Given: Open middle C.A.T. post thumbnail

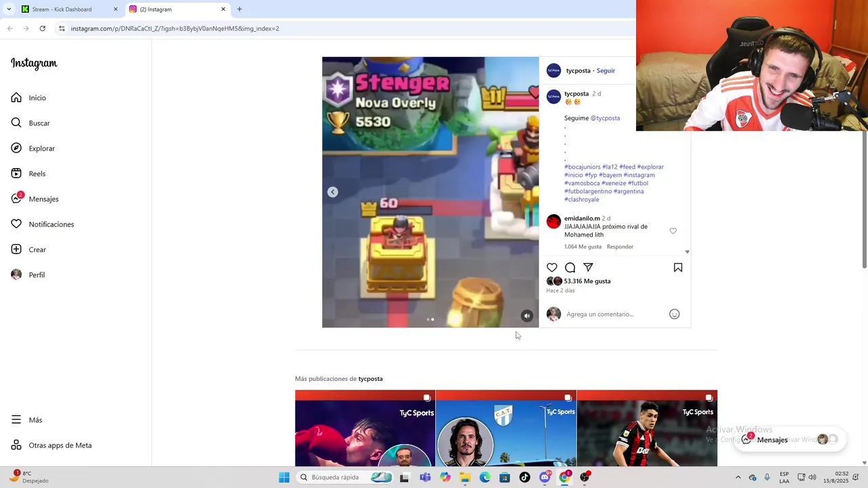Looking at the screenshot, I should coord(506,428).
